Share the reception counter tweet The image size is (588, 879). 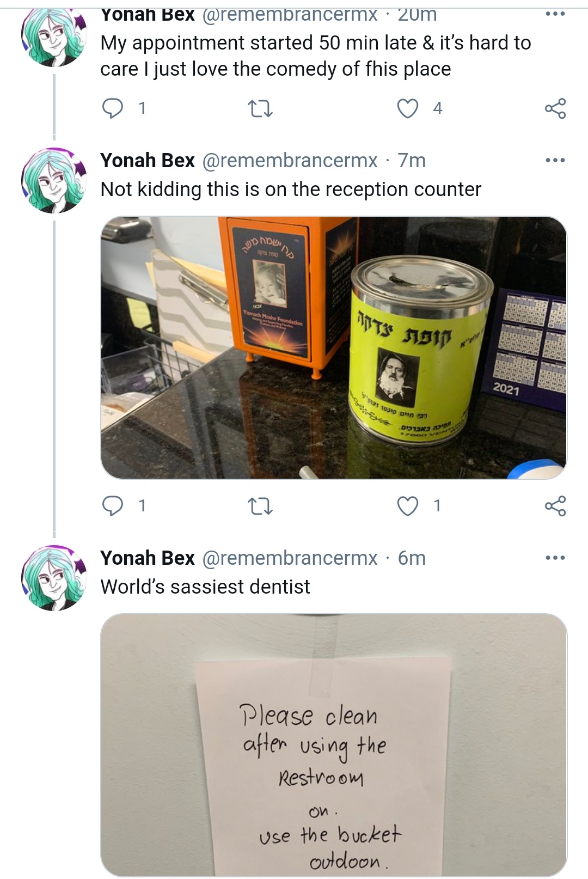click(555, 506)
